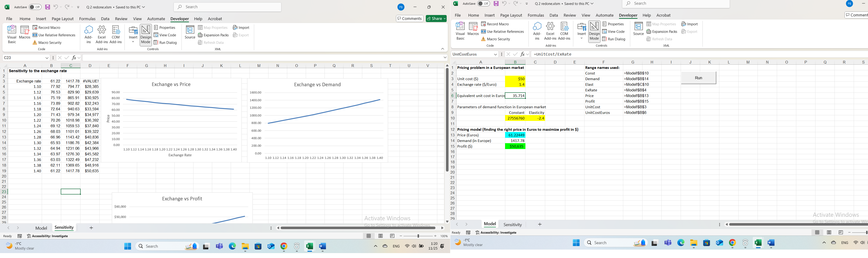Open Chrome from the left taskbar
This screenshot has height=258, width=868.
pos(284,247)
